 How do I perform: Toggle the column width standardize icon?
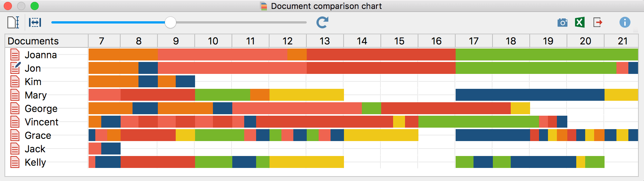[x=35, y=22]
